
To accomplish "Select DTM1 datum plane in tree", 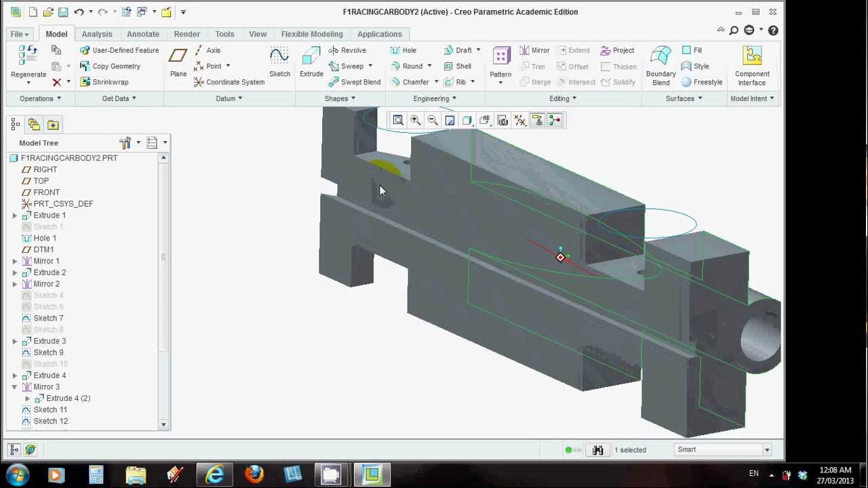I will (x=43, y=249).
